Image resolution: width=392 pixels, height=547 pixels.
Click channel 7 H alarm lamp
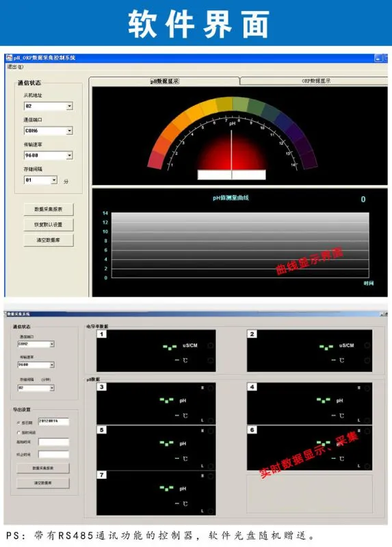pyautogui.click(x=211, y=476)
